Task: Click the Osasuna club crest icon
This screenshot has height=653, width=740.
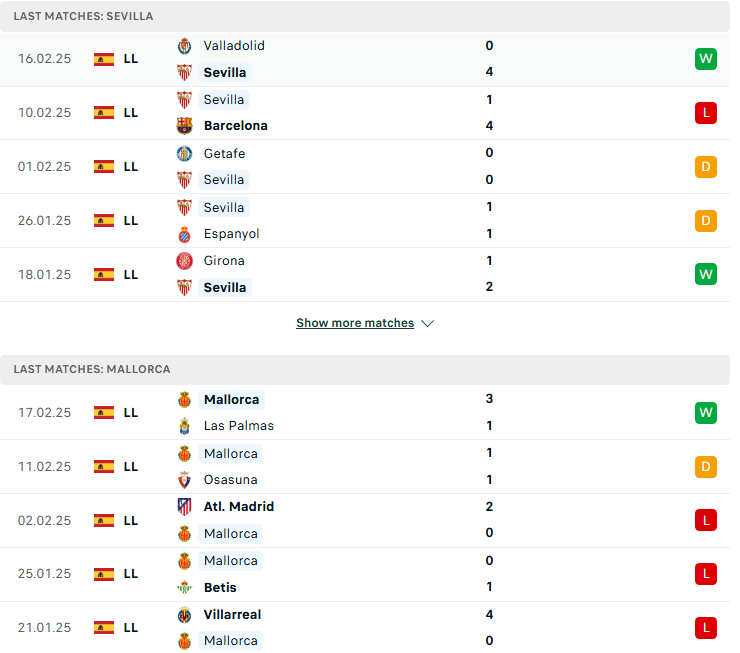Action: (x=185, y=480)
